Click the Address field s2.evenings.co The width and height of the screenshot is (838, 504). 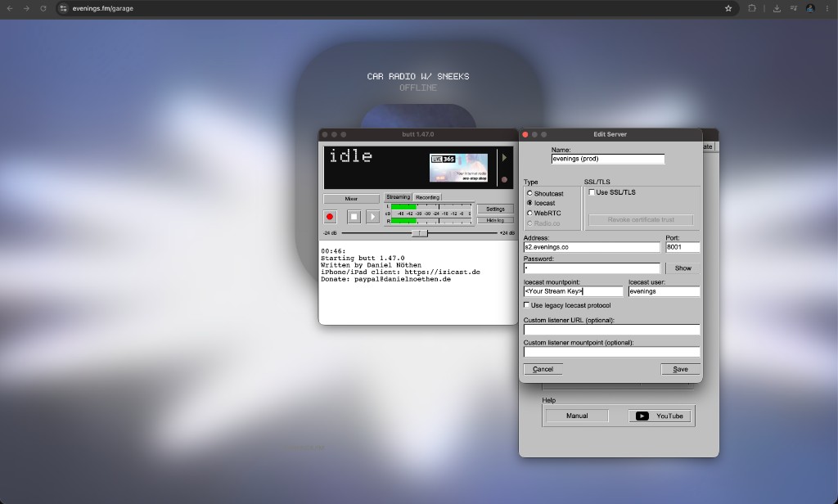[x=592, y=247]
